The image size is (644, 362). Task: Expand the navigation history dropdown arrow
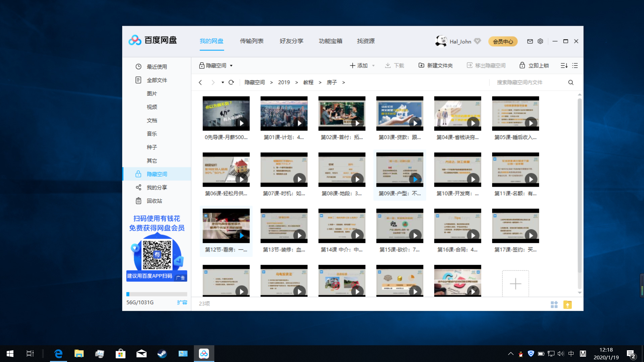point(222,82)
